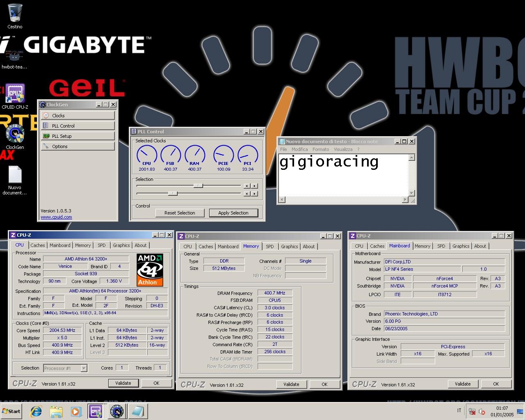Switch to Graphics tab in Mainboard CPU-Z window

pyautogui.click(x=461, y=246)
